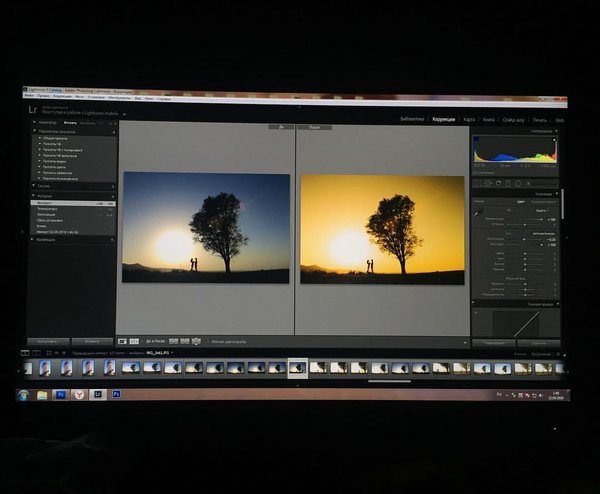Click the Loupe view icon in toolbar
This screenshot has height=494, width=600.
(122, 341)
